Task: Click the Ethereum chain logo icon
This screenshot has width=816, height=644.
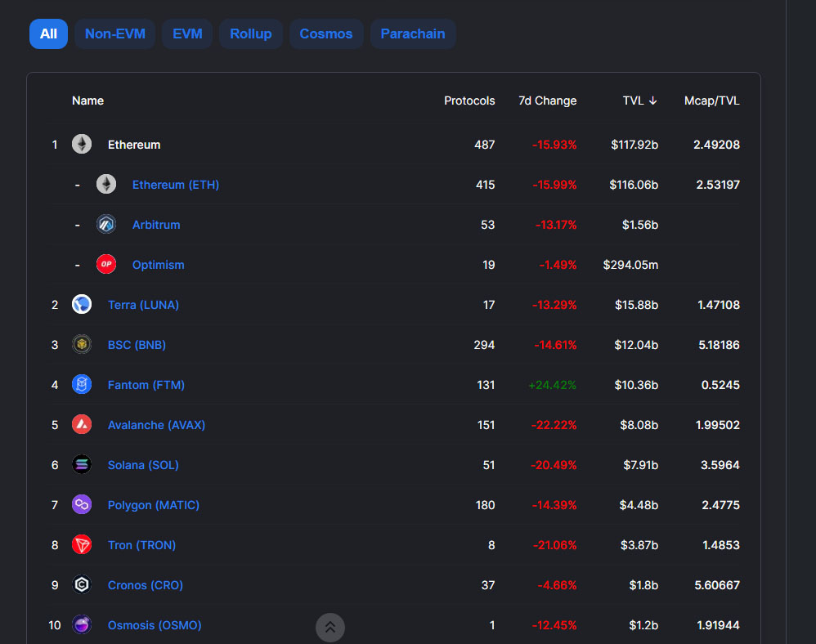Action: (x=82, y=144)
